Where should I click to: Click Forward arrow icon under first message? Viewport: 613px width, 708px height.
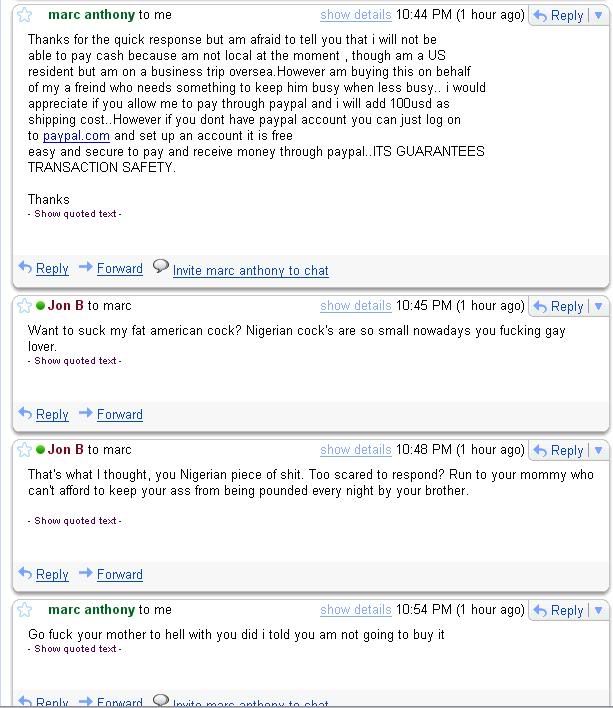coord(85,267)
